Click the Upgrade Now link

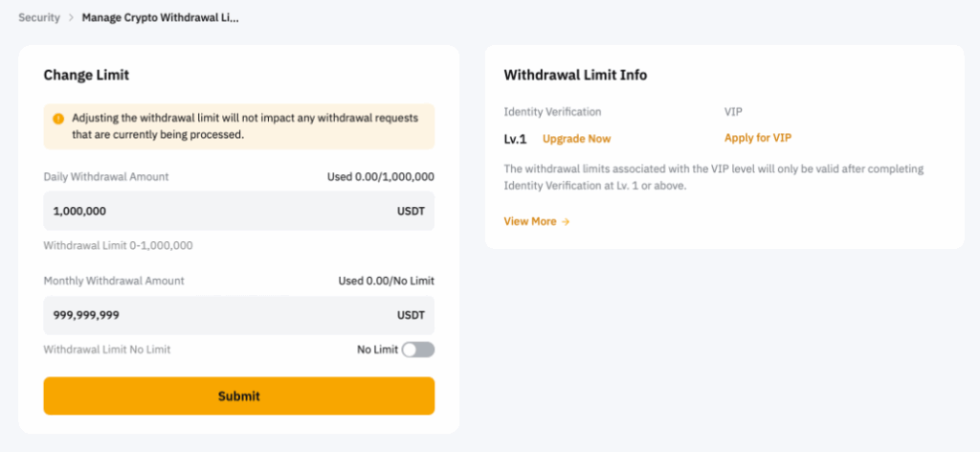(x=576, y=139)
